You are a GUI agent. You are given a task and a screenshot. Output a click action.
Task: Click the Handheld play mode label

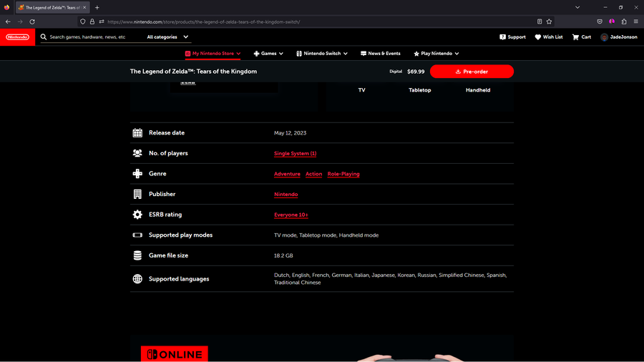(478, 90)
